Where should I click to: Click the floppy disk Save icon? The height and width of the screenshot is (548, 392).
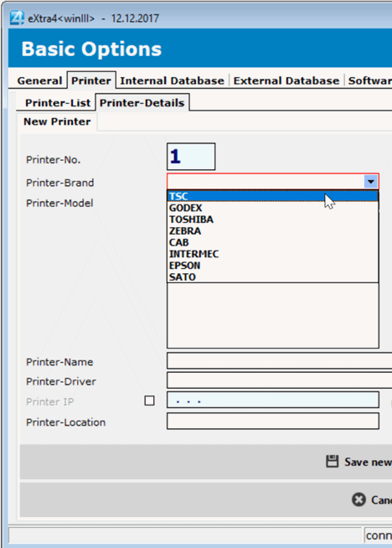coord(333,462)
